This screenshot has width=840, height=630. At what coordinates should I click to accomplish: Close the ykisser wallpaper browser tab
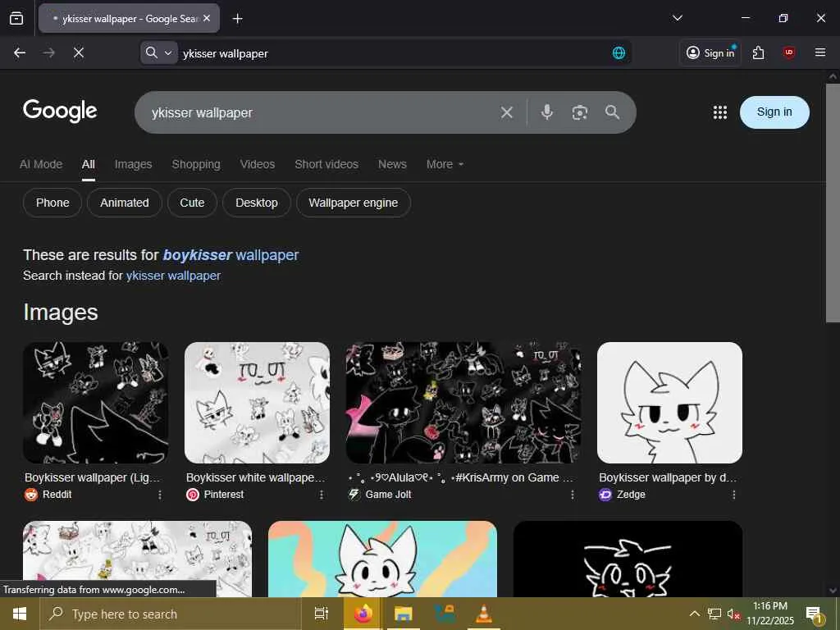(x=207, y=18)
